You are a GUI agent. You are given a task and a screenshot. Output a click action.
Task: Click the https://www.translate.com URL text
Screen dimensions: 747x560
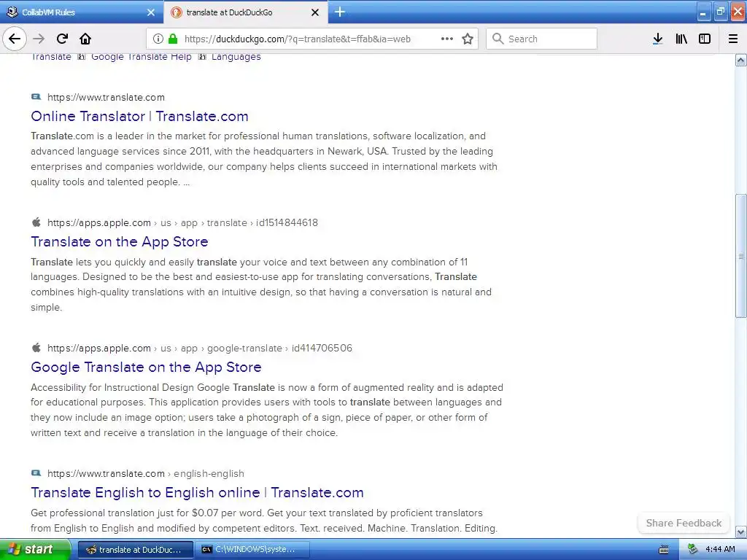106,97
